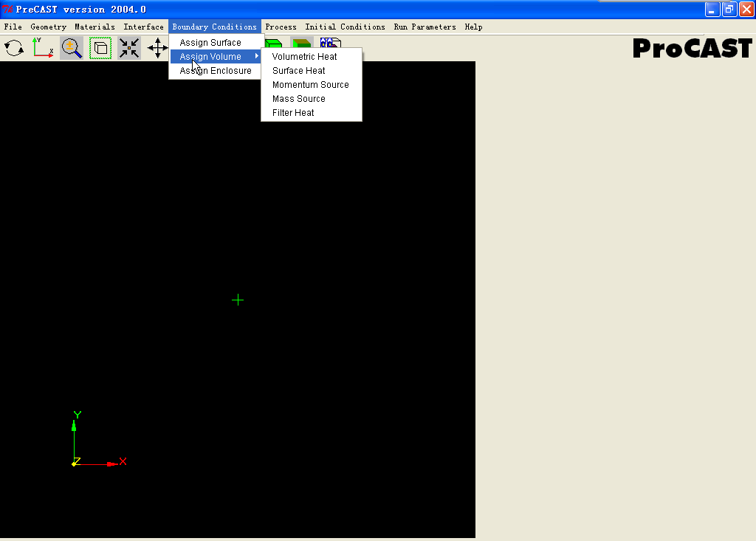Click the rotate view tool icon
The width and height of the screenshot is (756, 541).
(14, 48)
